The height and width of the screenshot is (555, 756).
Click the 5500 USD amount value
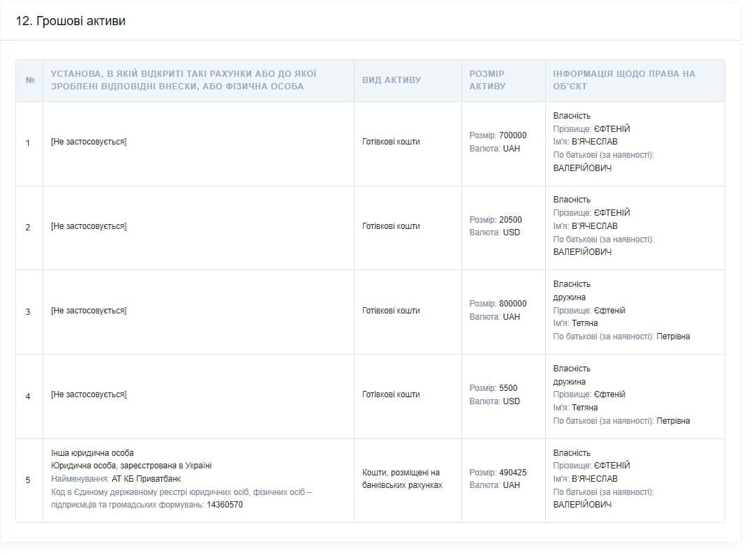(x=508, y=388)
